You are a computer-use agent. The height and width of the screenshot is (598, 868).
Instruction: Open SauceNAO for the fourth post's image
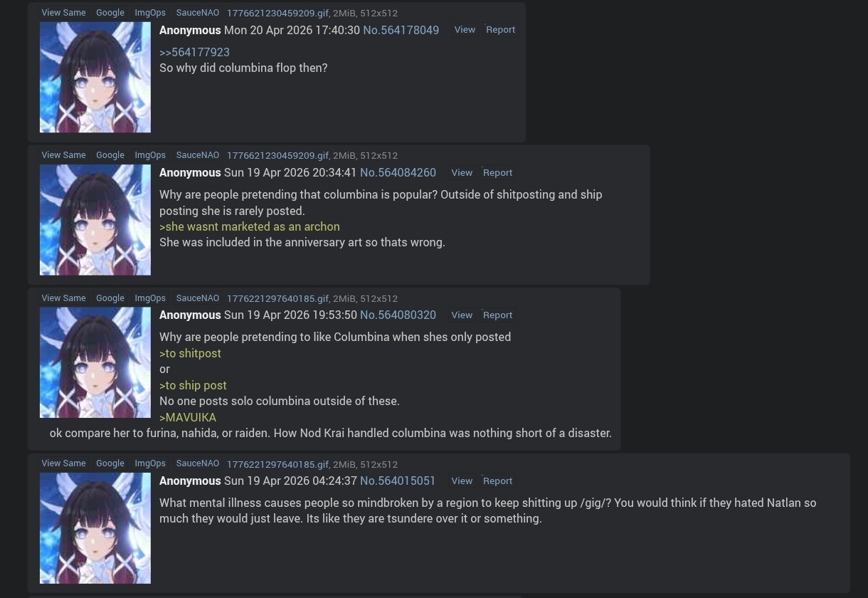pyautogui.click(x=198, y=463)
